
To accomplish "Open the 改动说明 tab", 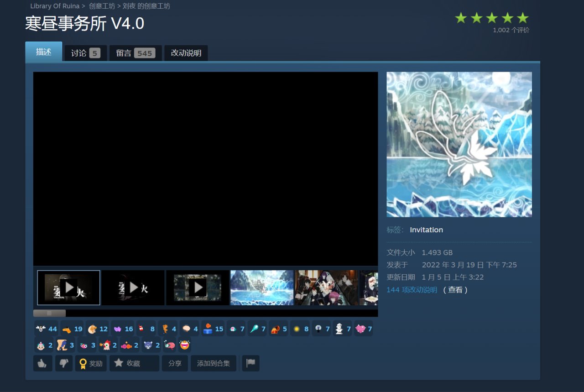I will click(x=186, y=53).
